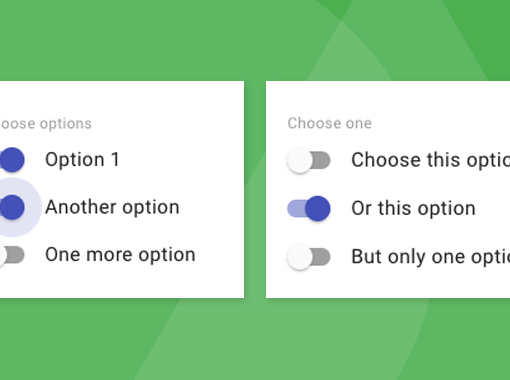This screenshot has width=510, height=380.
Task: Click the Choose one heading
Action: [x=330, y=123]
